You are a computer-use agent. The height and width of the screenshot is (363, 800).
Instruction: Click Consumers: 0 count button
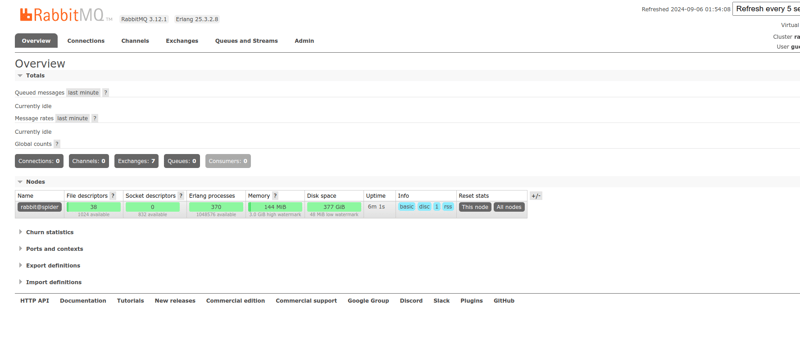pos(228,161)
